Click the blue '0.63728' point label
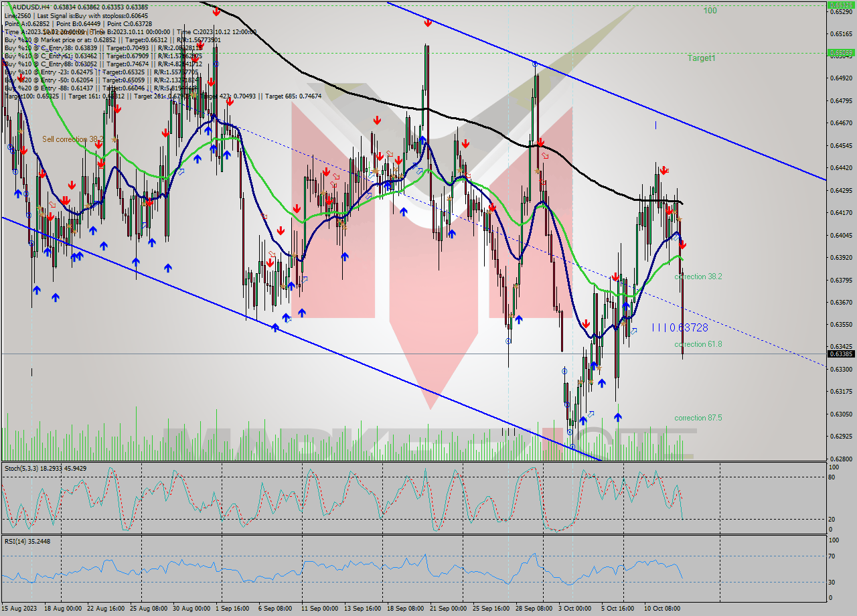857x616 pixels. 688,327
